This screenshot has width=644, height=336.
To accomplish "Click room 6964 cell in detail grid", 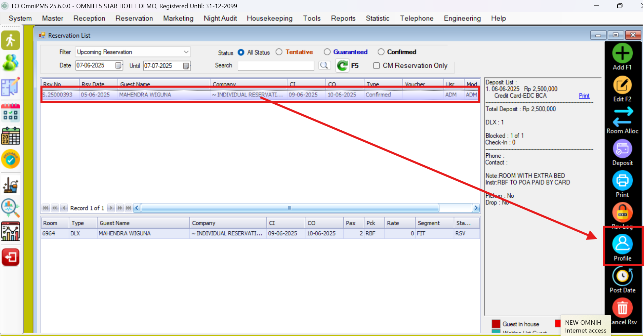I will [55, 233].
